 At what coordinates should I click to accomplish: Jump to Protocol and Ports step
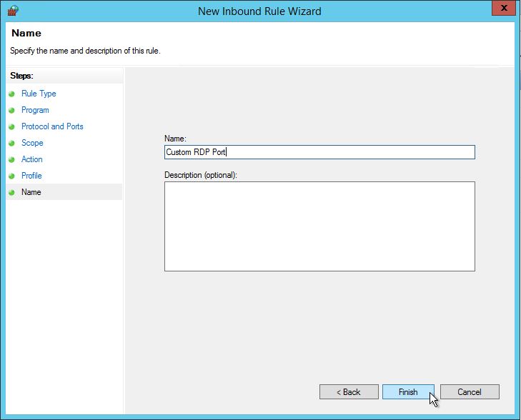(x=52, y=126)
